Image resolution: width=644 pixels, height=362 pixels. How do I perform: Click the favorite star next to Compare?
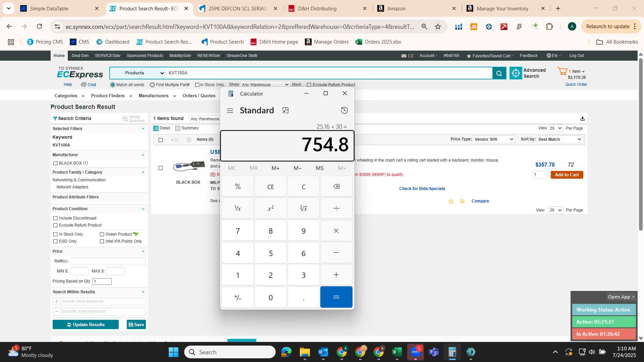[451, 201]
